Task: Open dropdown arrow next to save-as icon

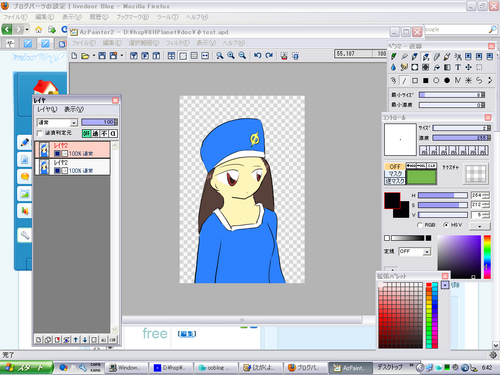Action: pyautogui.click(x=122, y=56)
